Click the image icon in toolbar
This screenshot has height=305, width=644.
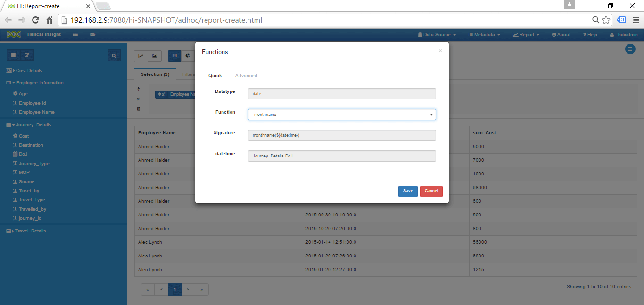point(155,56)
